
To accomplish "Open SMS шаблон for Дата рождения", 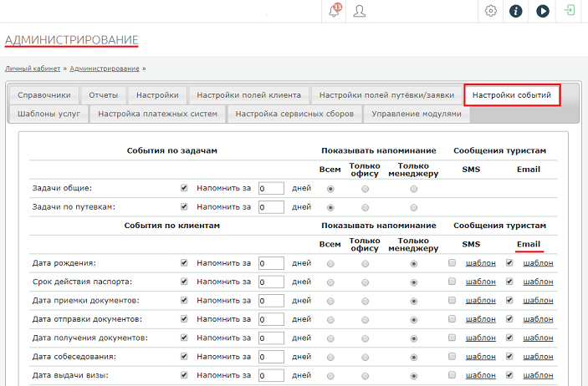I will tap(480, 263).
